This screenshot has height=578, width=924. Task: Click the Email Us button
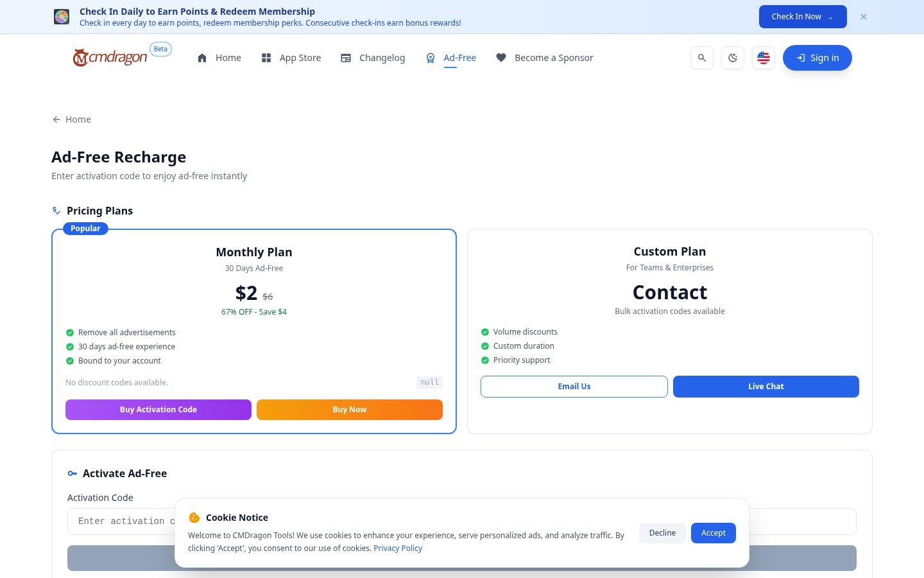(574, 387)
